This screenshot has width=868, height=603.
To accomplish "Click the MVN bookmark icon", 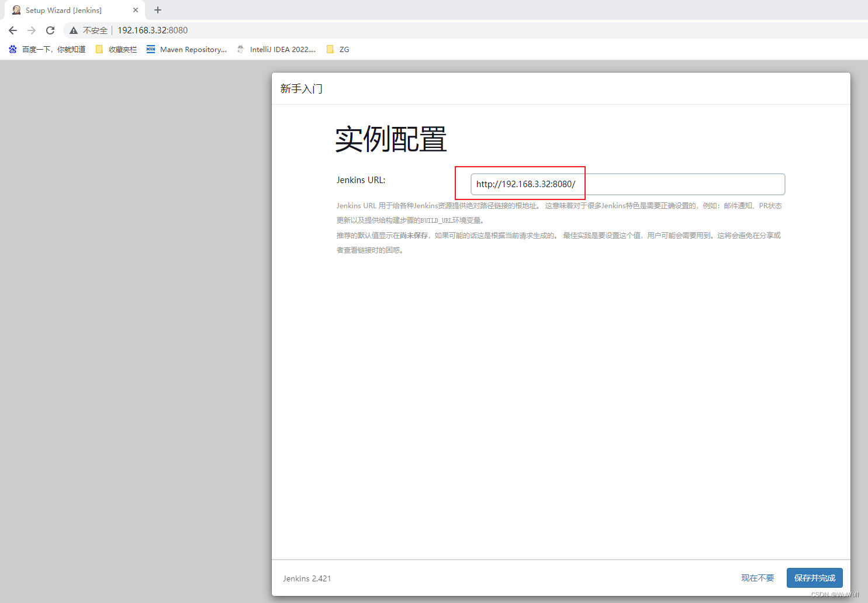I will [151, 50].
